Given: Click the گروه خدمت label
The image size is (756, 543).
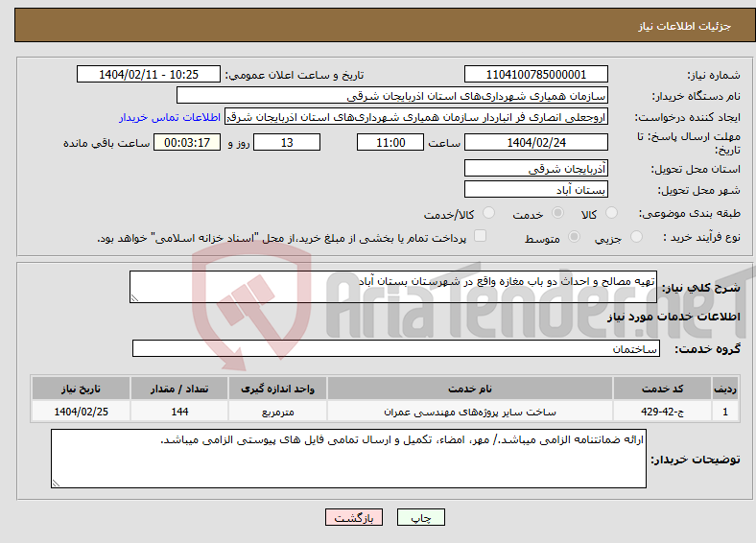Looking at the screenshot, I should coord(707,348).
